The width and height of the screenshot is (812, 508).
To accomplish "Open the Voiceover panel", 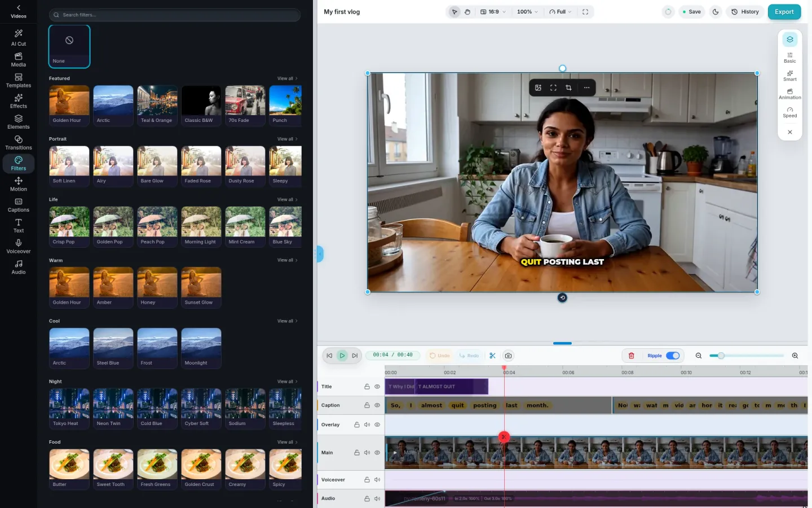I will click(19, 246).
